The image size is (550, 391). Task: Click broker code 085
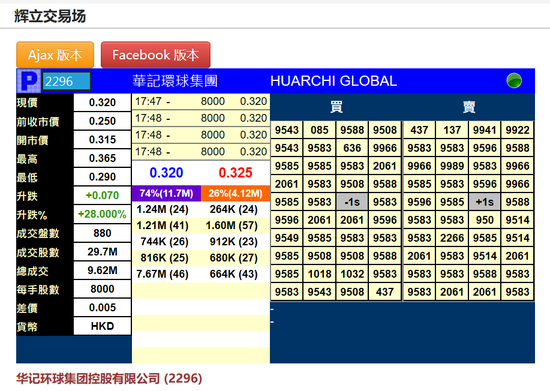(320, 130)
